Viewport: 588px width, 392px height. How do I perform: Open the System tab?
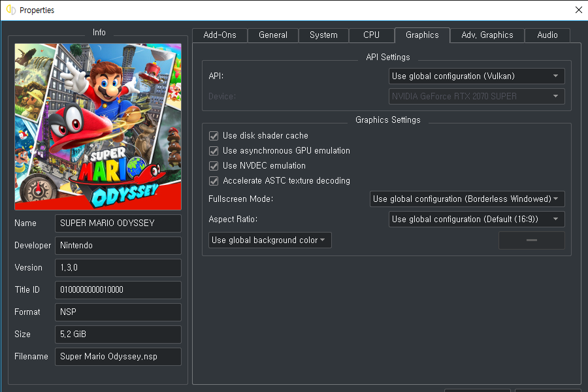tap(323, 35)
